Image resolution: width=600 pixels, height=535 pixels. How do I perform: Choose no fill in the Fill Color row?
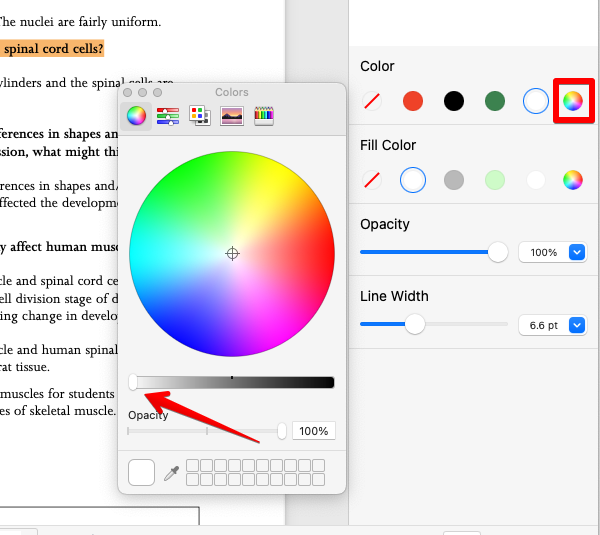click(372, 180)
